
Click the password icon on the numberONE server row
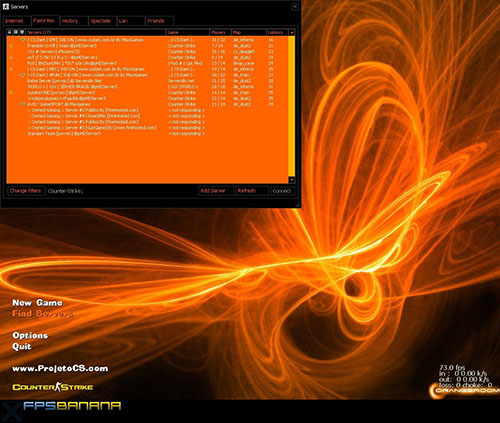click(x=11, y=92)
